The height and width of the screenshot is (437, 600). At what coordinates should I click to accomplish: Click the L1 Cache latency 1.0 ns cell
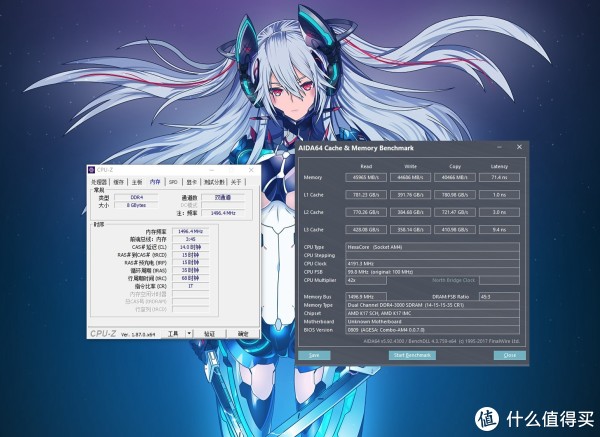(499, 195)
